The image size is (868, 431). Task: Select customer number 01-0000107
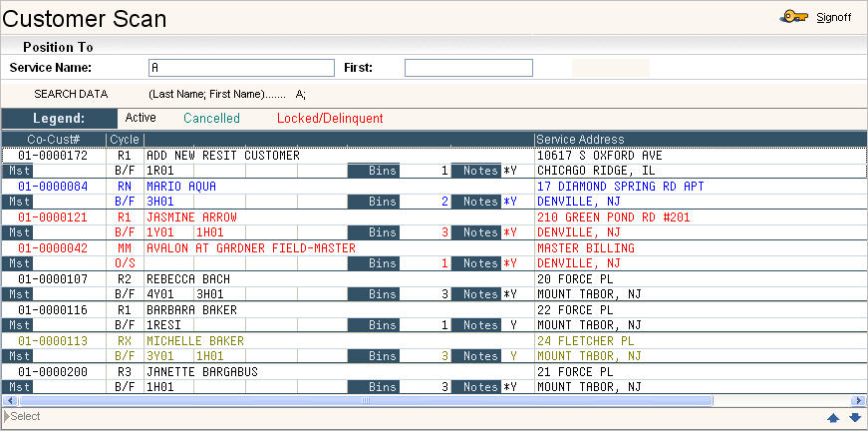[53, 279]
